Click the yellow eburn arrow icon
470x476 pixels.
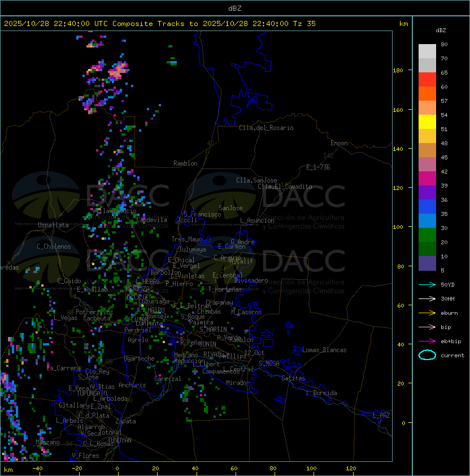pyautogui.click(x=427, y=313)
